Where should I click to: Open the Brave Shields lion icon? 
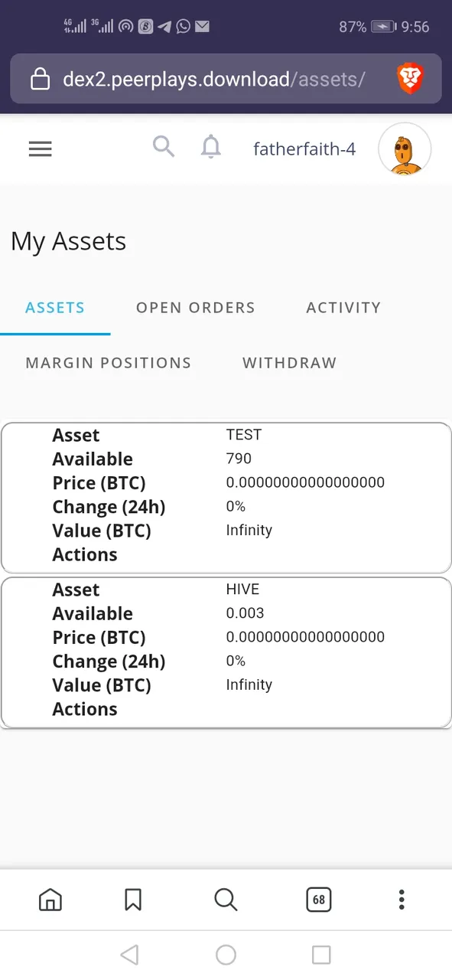pos(411,78)
